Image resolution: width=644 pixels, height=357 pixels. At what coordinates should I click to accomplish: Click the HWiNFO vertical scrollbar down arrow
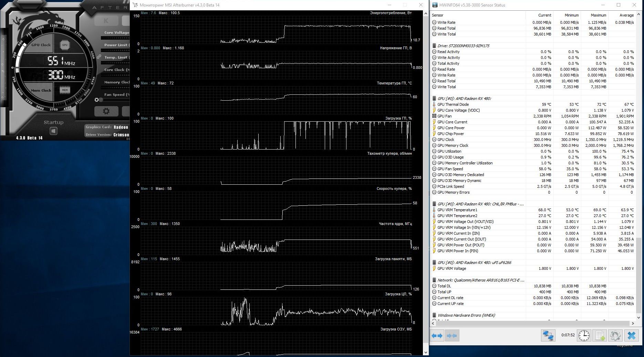pyautogui.click(x=639, y=317)
